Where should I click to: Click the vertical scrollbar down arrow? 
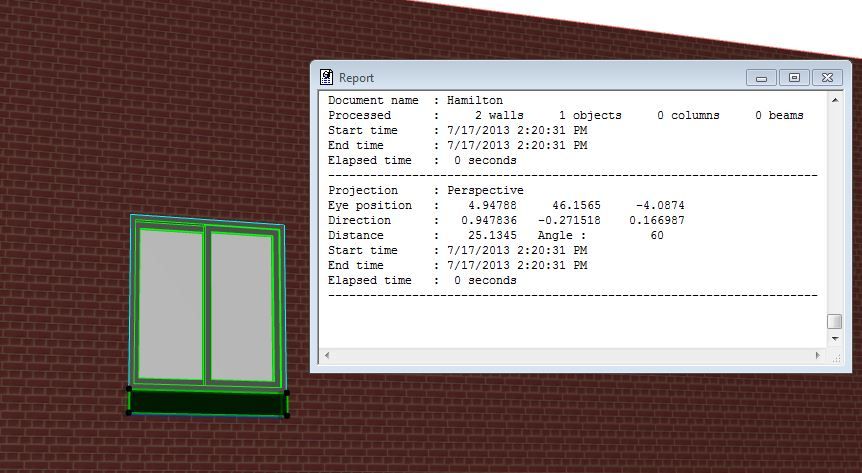[835, 339]
